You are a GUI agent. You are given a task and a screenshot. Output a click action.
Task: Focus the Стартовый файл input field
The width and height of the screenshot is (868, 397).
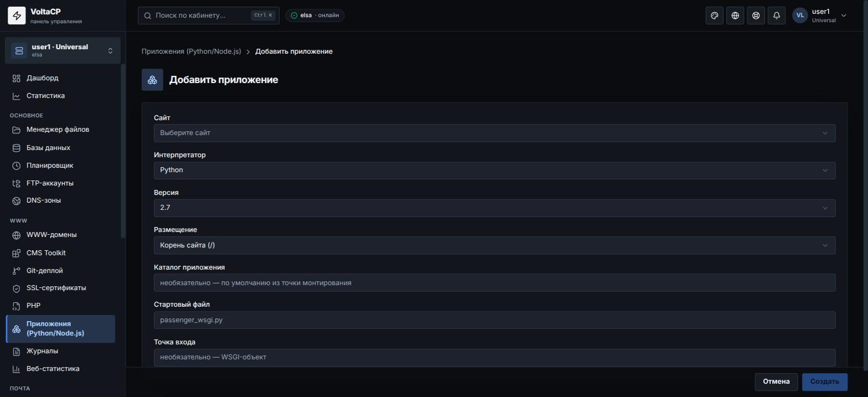pos(494,320)
